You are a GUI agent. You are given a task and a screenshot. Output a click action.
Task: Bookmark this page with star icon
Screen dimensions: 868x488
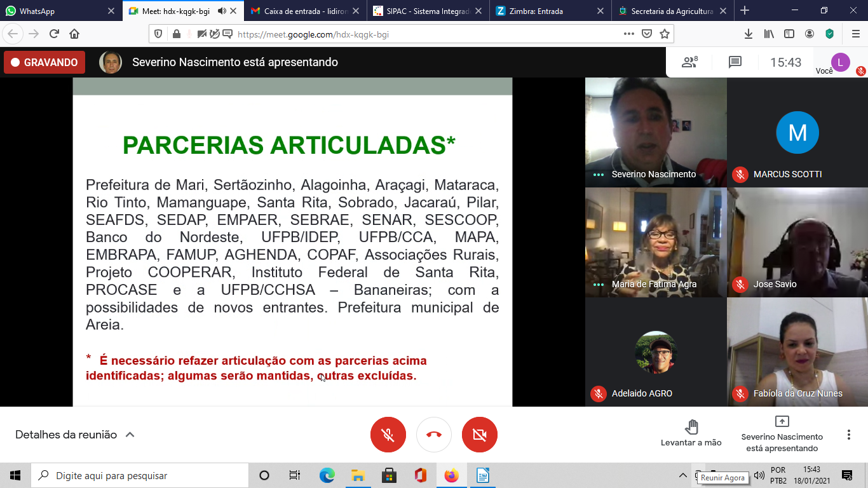665,34
